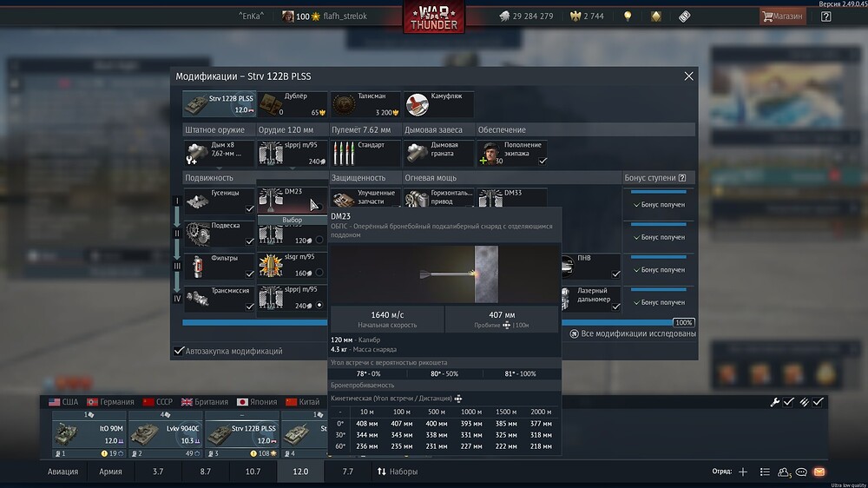The image size is (868, 488).
Task: Expand the Орудие 120 мм ammo dropdown
Action: click(293, 153)
